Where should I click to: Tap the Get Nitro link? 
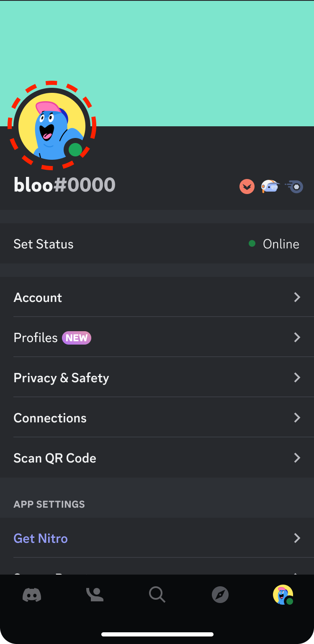coord(41,538)
